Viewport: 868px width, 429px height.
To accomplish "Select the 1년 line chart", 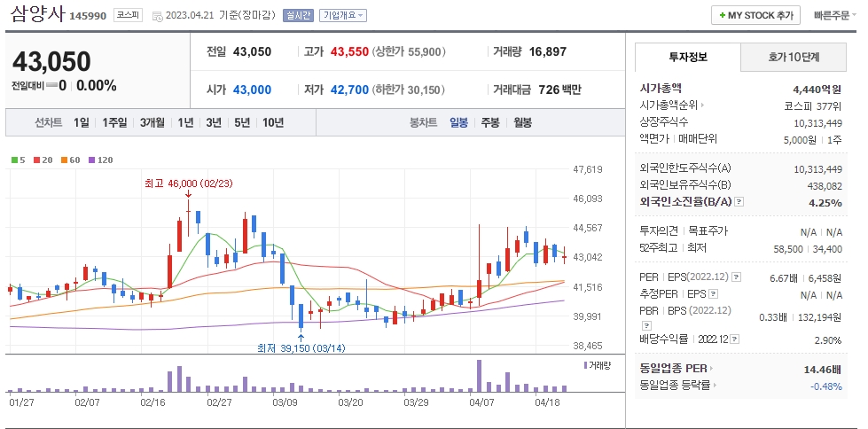I will point(185,122).
